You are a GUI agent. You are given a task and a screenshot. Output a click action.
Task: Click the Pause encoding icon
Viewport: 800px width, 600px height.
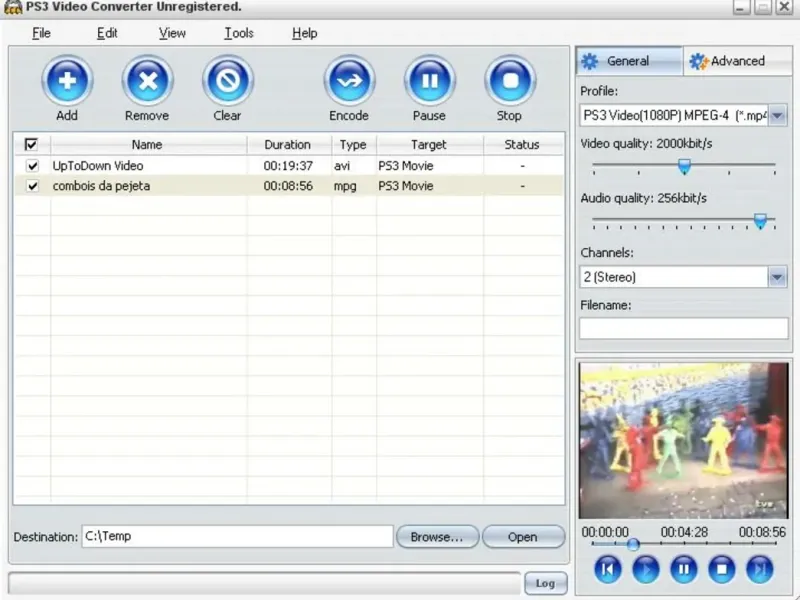(430, 81)
